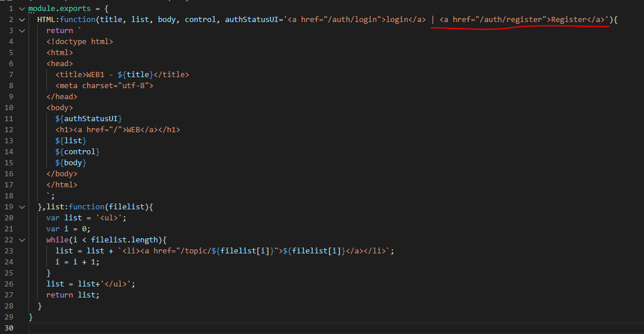
Task: Click the '${control}' template expression
Action: (x=77, y=152)
